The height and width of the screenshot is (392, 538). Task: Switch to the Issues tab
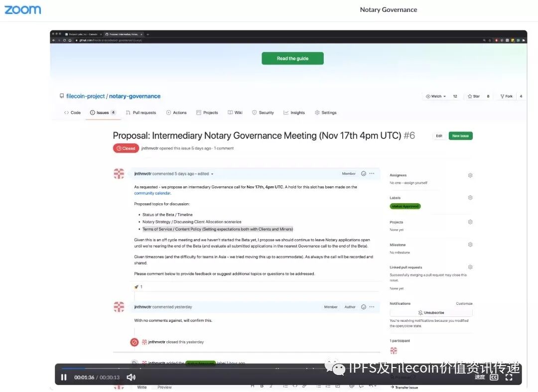coord(103,113)
